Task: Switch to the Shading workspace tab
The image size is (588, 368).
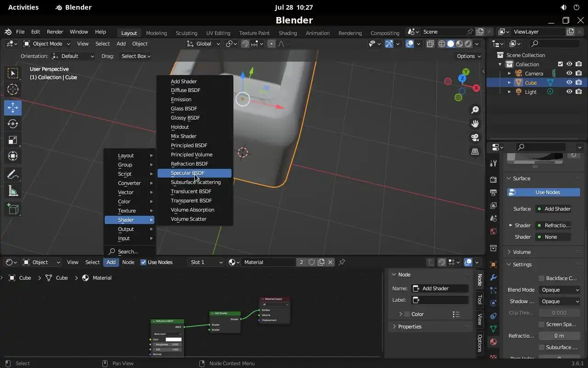Action: click(x=288, y=33)
